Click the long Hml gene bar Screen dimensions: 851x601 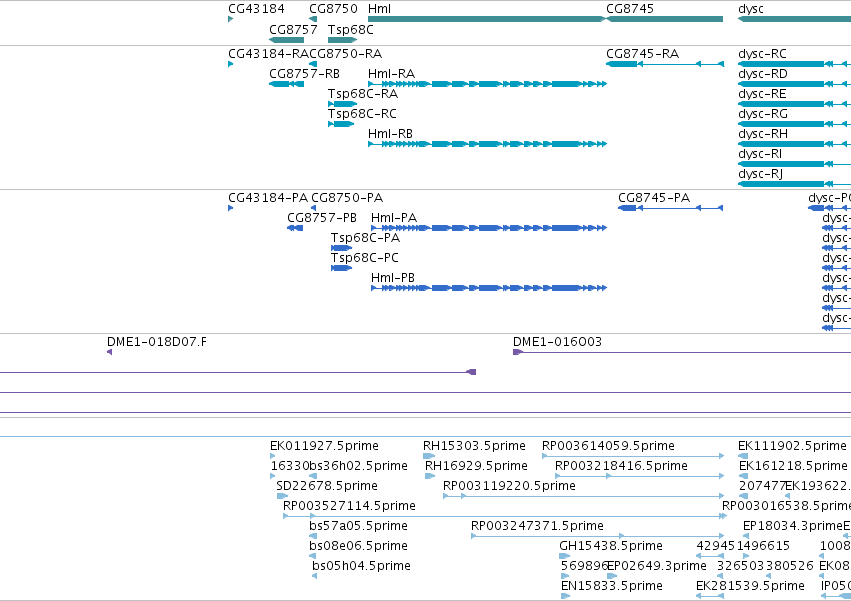[487, 19]
